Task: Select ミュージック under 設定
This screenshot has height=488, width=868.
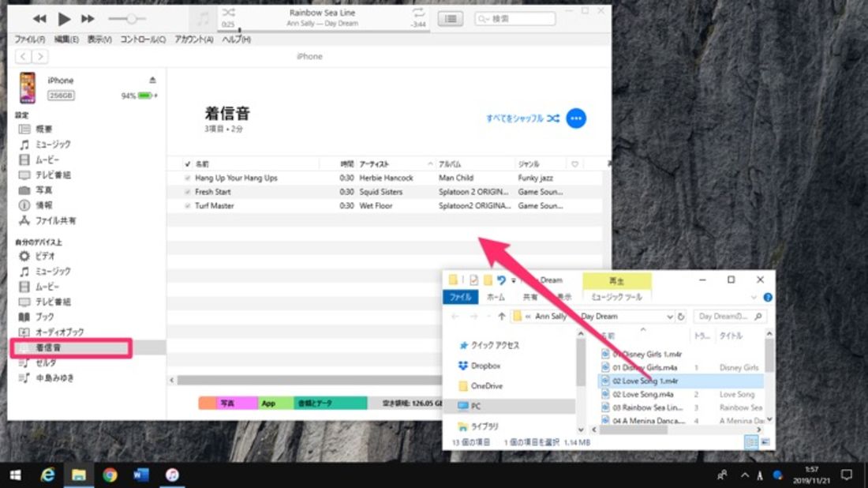Action: 53,145
